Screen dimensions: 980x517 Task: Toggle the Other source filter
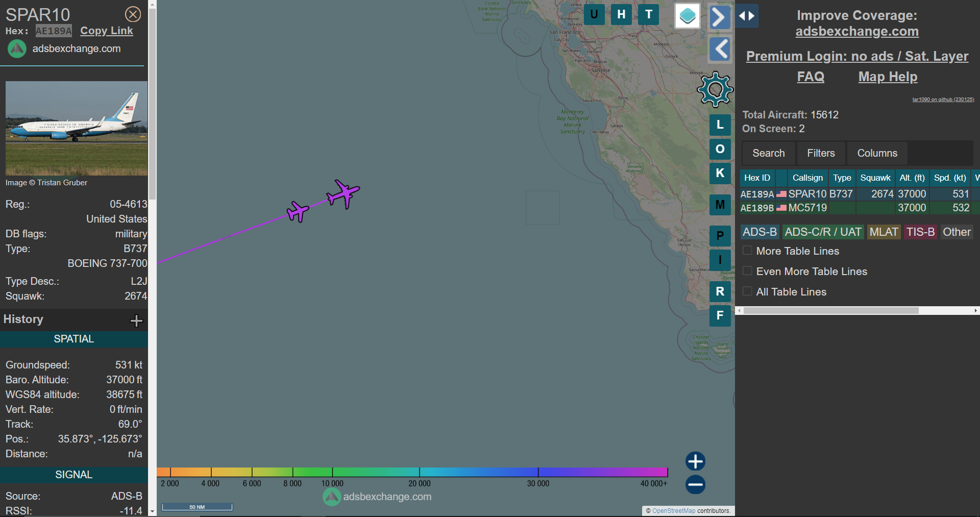957,232
